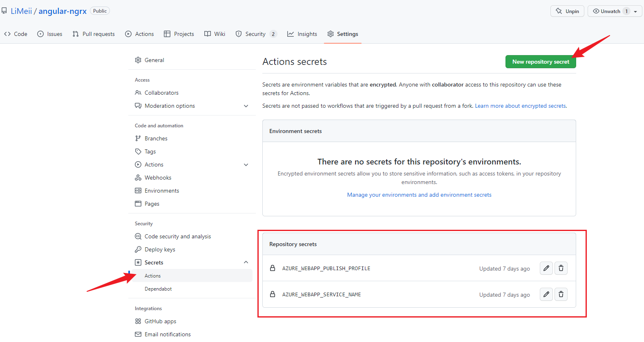Switch to the Actions tab in top navigation
The width and height of the screenshot is (644, 342).
coord(139,34)
